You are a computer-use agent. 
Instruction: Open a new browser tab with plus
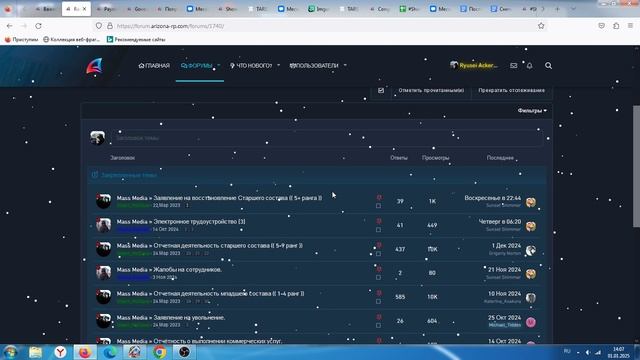557,9
